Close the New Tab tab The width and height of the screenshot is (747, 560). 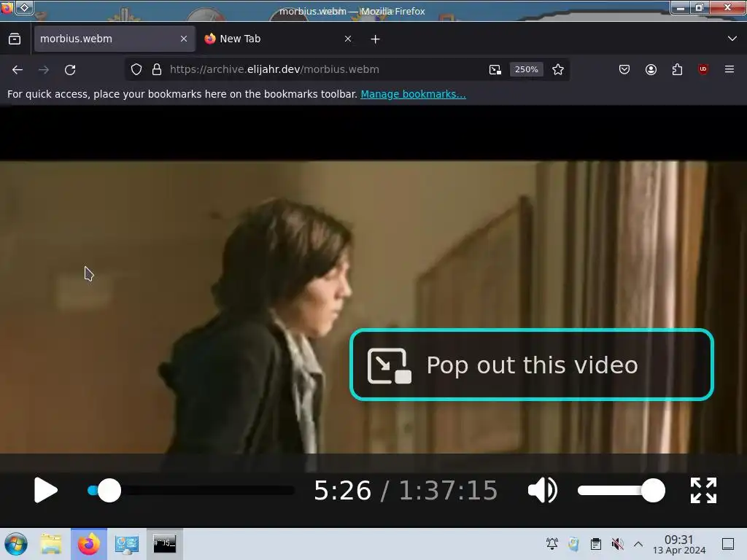(x=348, y=39)
